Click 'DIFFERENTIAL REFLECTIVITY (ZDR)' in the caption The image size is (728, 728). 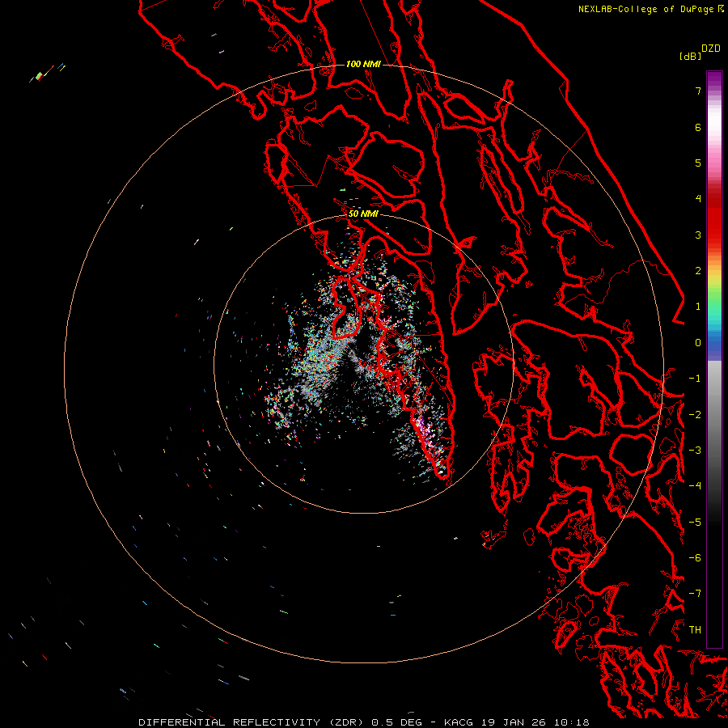251,722
